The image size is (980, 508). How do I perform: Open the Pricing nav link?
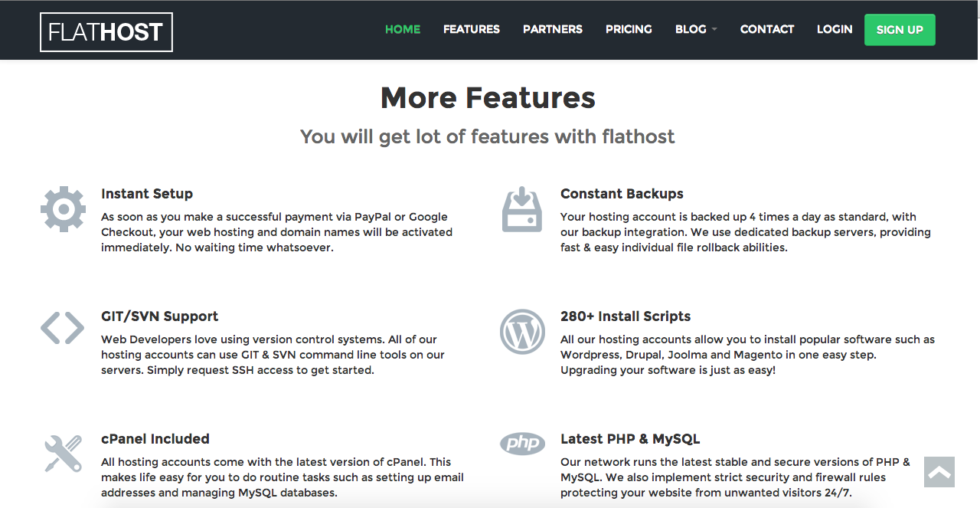coord(629,29)
